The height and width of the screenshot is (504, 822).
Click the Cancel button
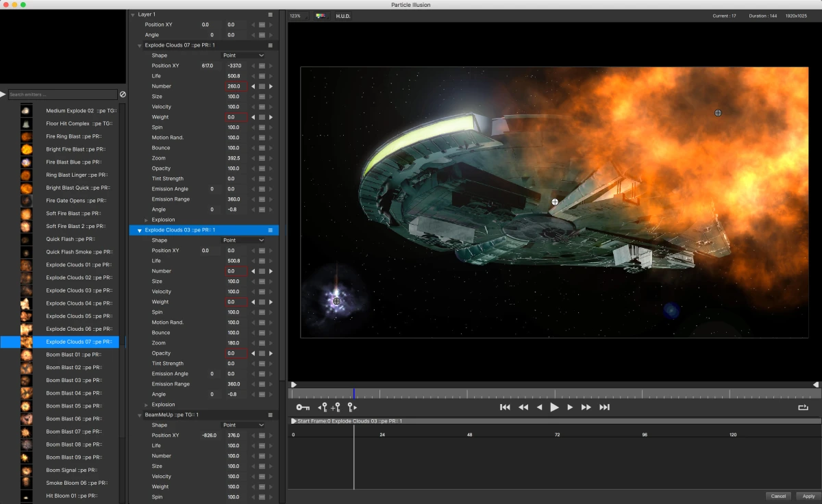[x=778, y=496]
